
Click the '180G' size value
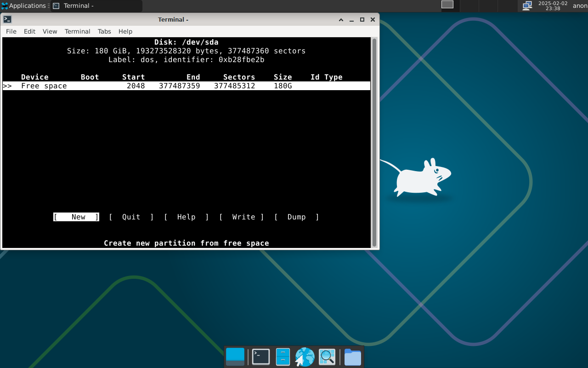[x=283, y=86]
